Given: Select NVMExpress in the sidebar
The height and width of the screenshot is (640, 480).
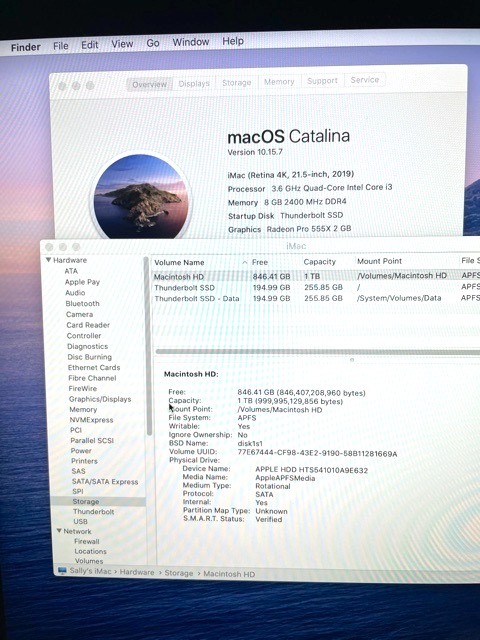Looking at the screenshot, I should (x=91, y=420).
